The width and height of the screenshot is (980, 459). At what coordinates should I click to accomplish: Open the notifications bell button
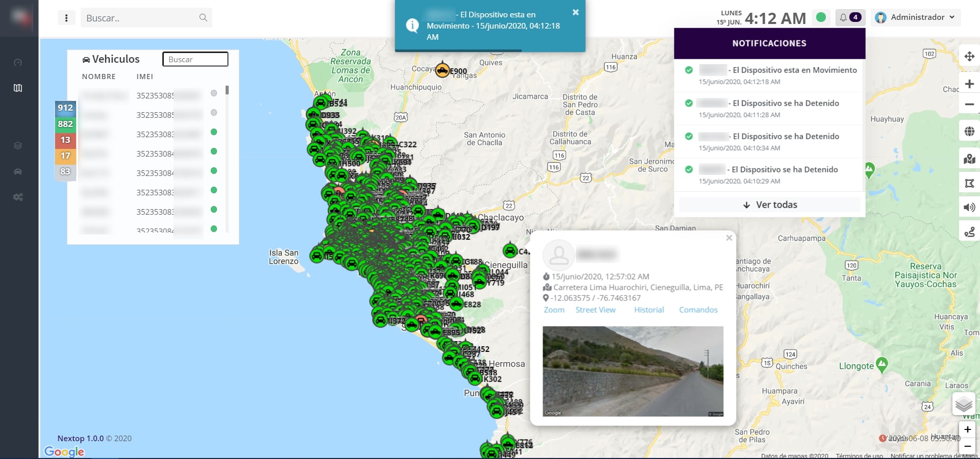(x=850, y=17)
